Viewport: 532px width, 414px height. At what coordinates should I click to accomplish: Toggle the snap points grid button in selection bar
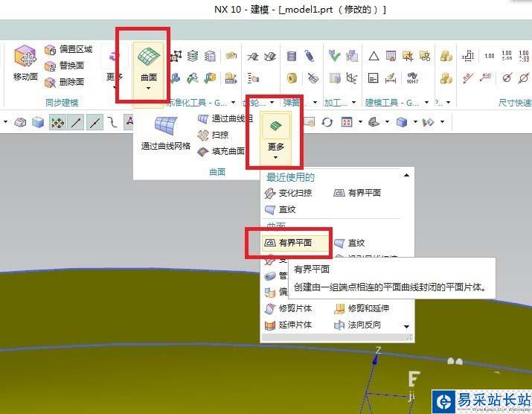(58, 122)
